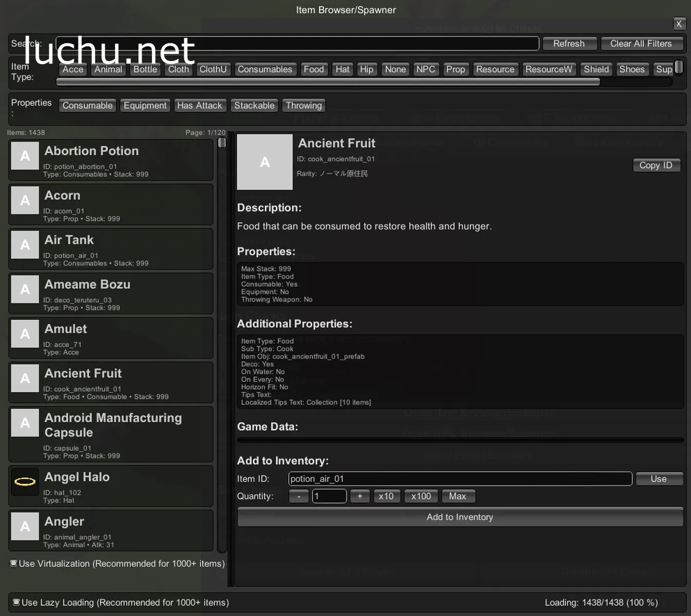
Task: Click the Page 1/120 indicator
Action: point(205,132)
